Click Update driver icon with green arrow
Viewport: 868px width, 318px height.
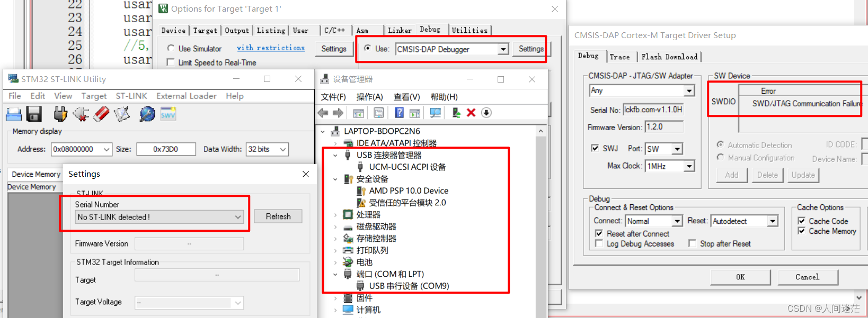point(456,113)
